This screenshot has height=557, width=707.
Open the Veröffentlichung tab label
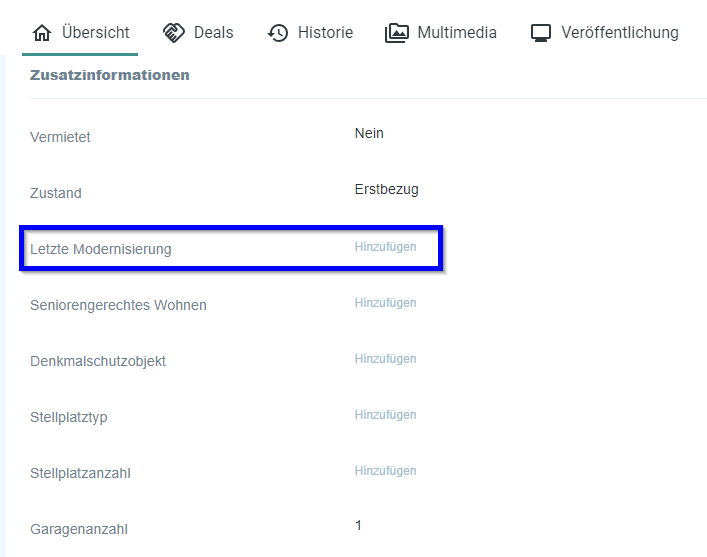click(x=619, y=33)
